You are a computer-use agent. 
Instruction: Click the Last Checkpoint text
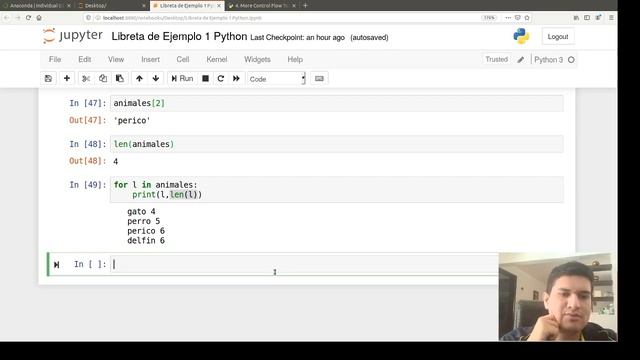click(297, 38)
